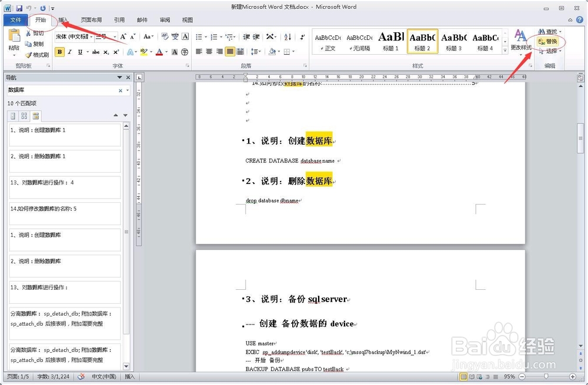The width and height of the screenshot is (588, 385).
Task: Expand the font color dropdown arrow
Action: click(166, 52)
